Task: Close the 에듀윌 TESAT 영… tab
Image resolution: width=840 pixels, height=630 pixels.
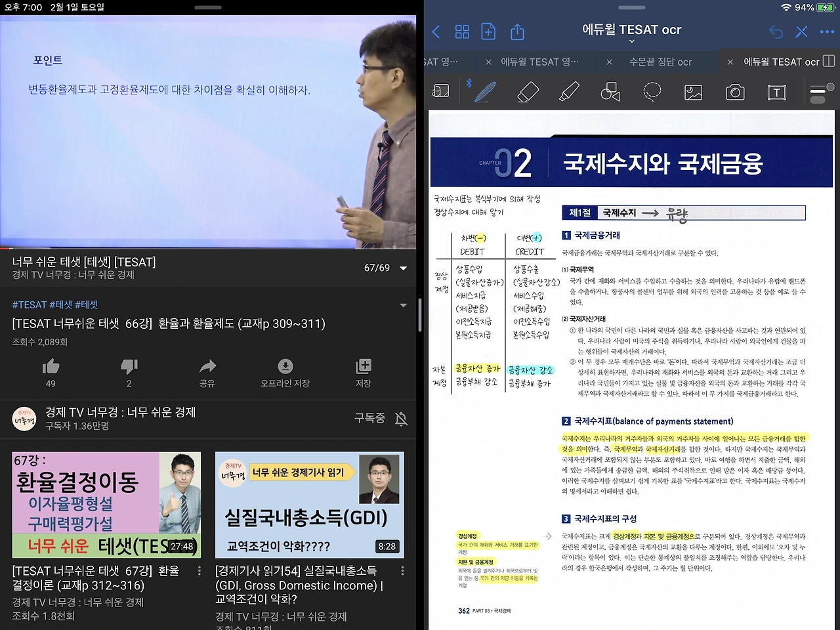Action: click(x=488, y=62)
